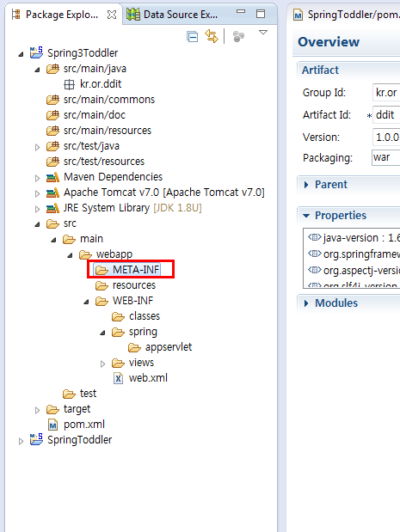This screenshot has height=532, width=400.
Task: Select src/main/doc source folder icon
Action: pos(52,115)
